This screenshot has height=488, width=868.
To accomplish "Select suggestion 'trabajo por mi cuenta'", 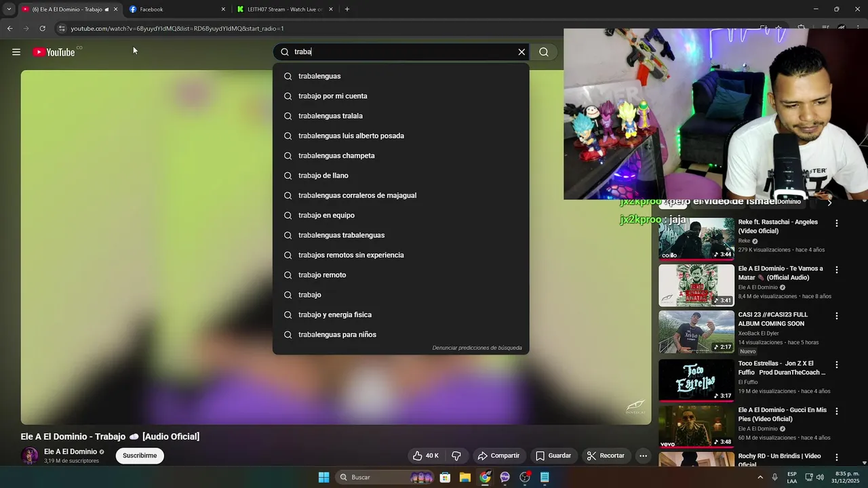I will click(401, 96).
